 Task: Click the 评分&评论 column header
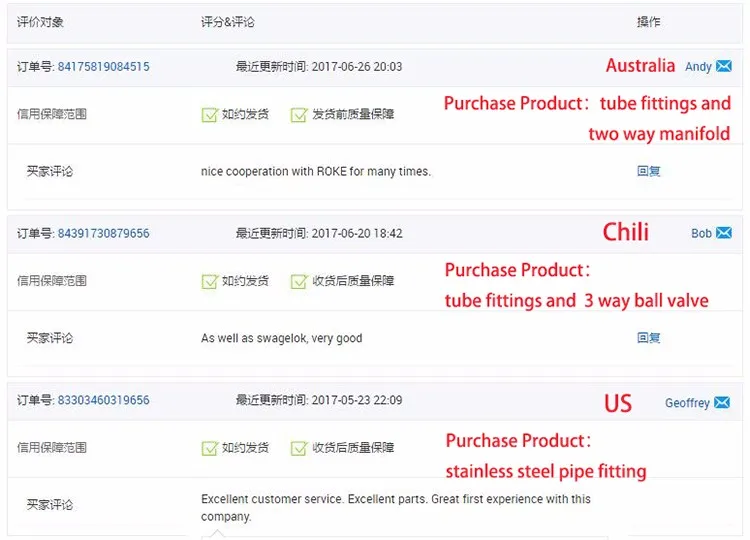[228, 22]
